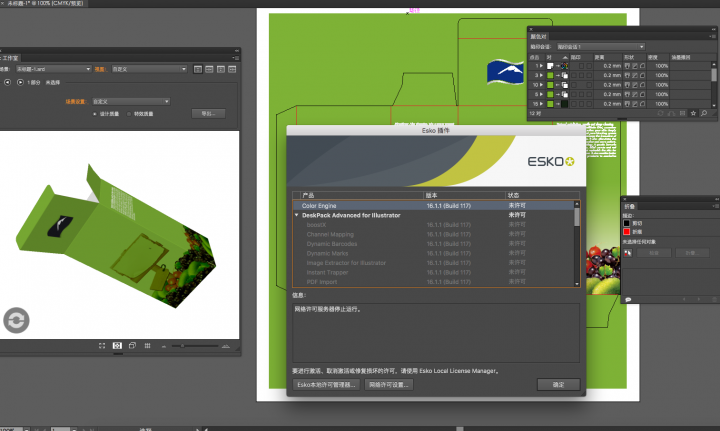Click the red 折痕 color swatch
Image resolution: width=720 pixels, height=431 pixels.
(627, 231)
